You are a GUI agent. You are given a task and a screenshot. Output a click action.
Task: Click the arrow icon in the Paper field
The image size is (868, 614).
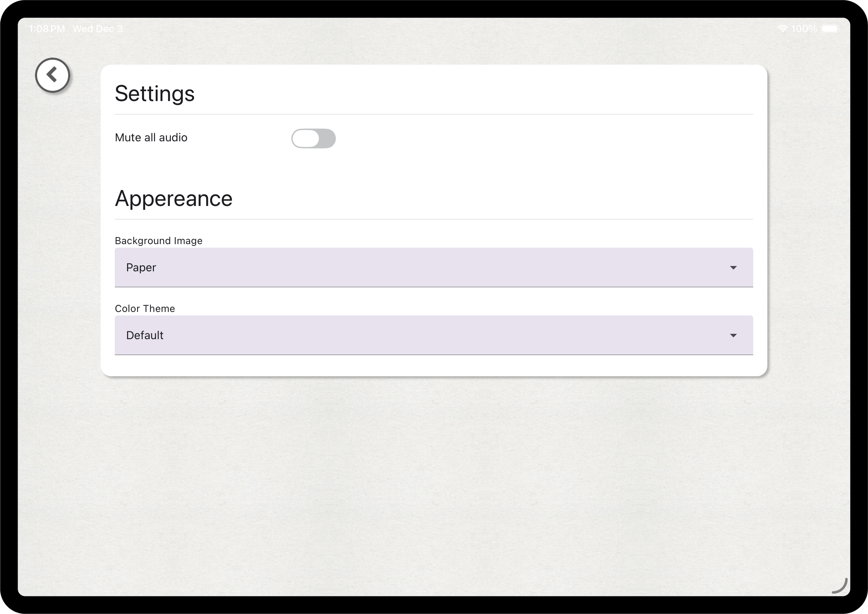[x=733, y=268]
